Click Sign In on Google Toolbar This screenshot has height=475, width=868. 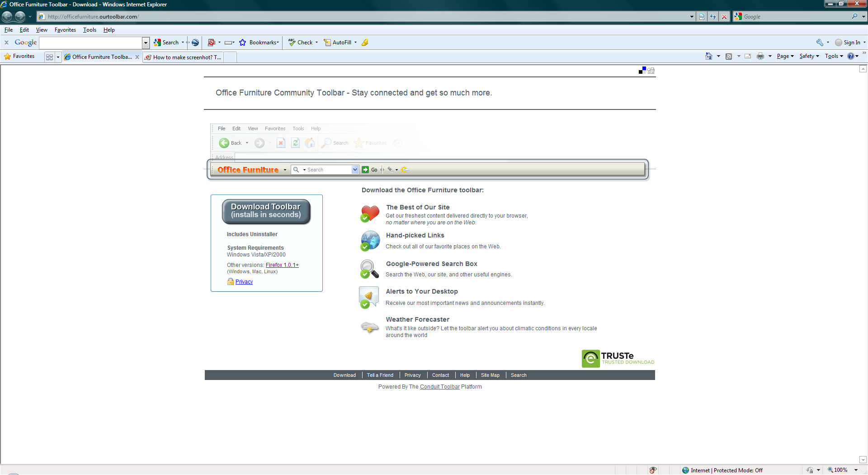click(x=848, y=43)
